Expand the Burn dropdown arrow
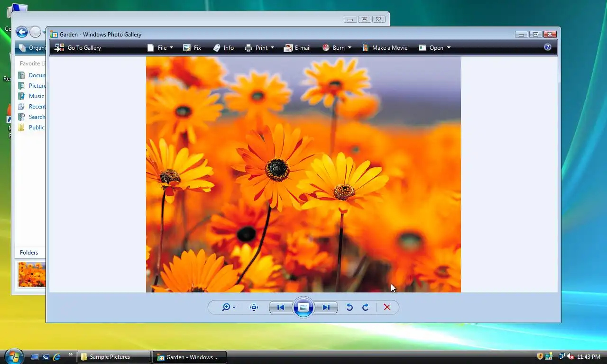Image resolution: width=607 pixels, height=364 pixels. point(349,47)
